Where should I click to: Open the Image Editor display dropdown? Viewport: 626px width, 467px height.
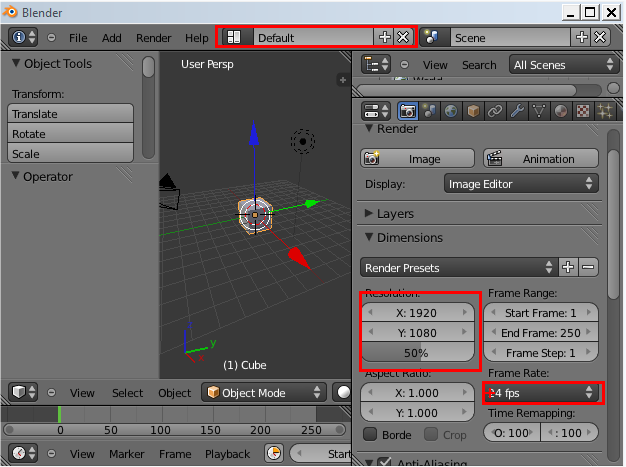tap(521, 184)
